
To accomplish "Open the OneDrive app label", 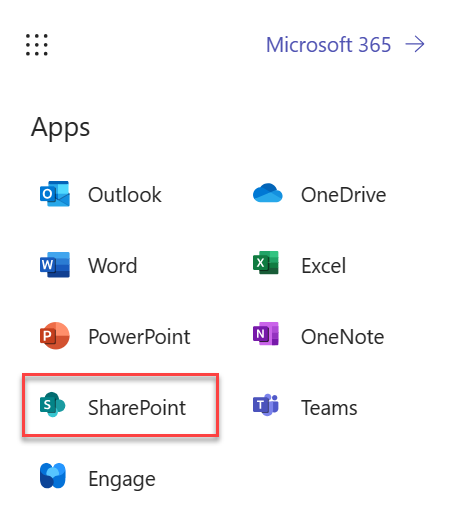I will pyautogui.click(x=343, y=195).
